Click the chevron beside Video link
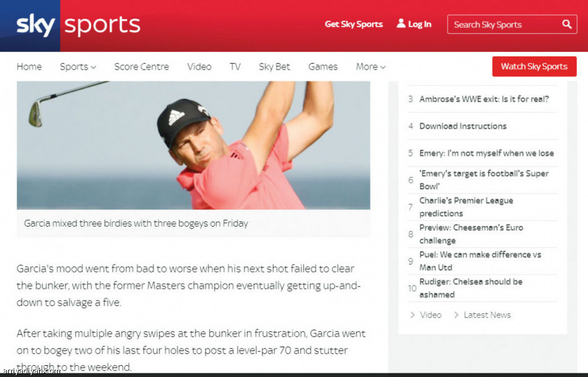Viewport: 588px width, 377px height. click(412, 314)
